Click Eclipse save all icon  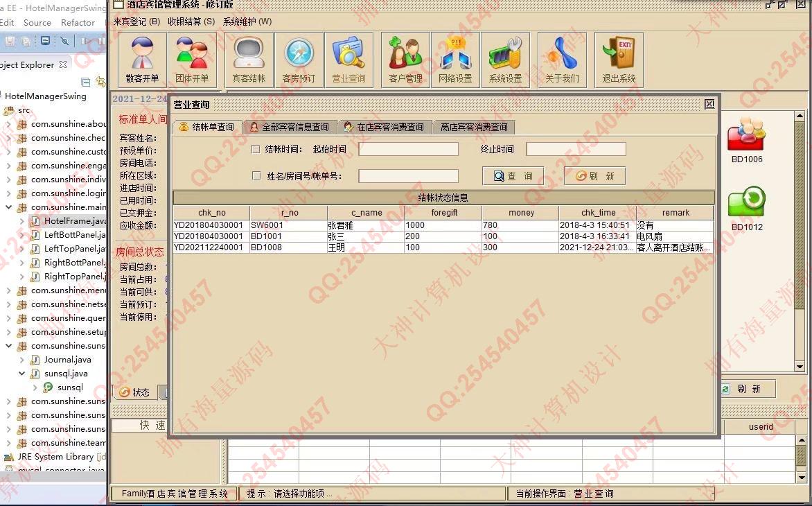[26, 41]
